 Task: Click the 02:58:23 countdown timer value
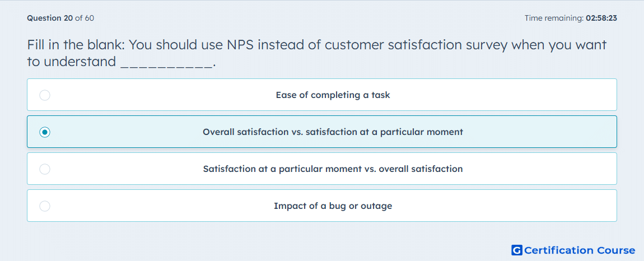click(601, 18)
